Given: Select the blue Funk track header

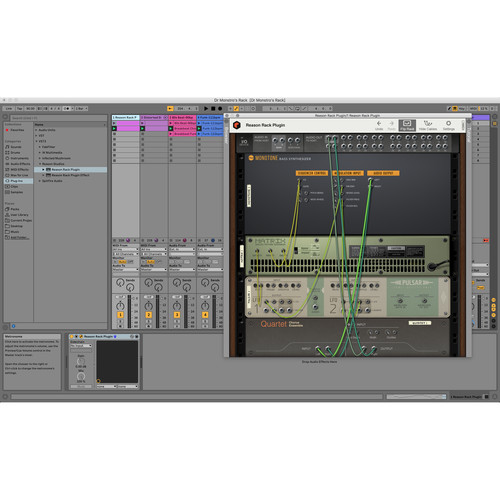Looking at the screenshot, I should click(x=210, y=117).
